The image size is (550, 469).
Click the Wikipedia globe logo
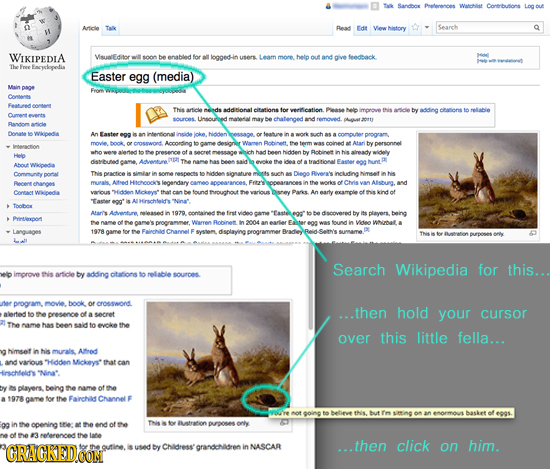[36, 29]
